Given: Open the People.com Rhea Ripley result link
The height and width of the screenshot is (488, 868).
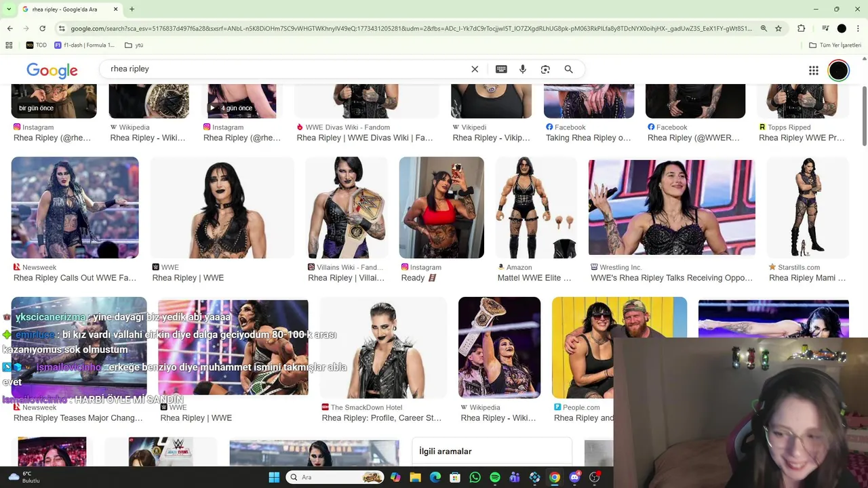Looking at the screenshot, I should [x=583, y=418].
